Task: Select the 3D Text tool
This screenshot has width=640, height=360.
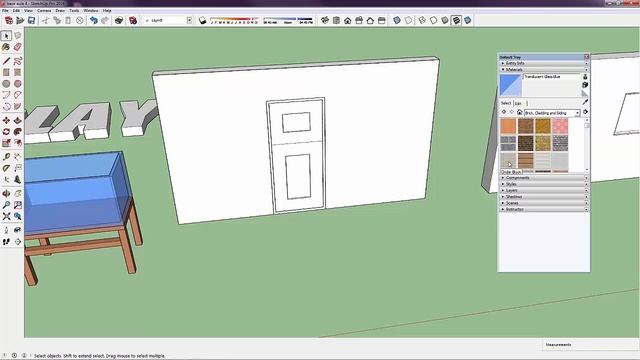Action: coord(18,180)
